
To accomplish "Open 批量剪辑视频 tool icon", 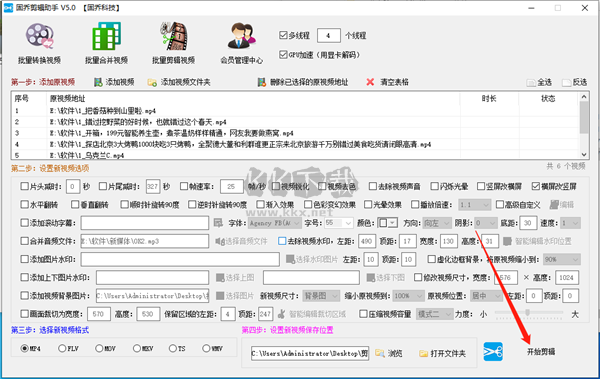I will 174,36.
